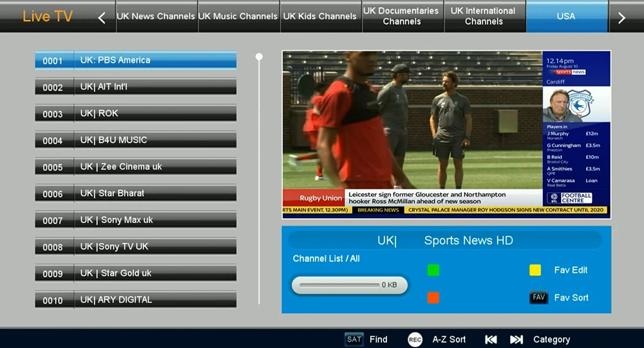Image resolution: width=644 pixels, height=348 pixels.
Task: Click channel number 0010
Action: click(53, 301)
